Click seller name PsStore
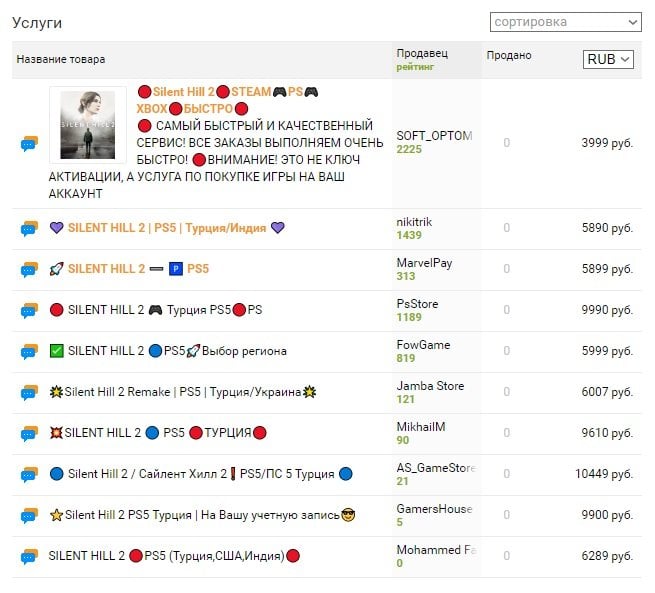Viewport: 655px width, 593px height. tap(417, 304)
